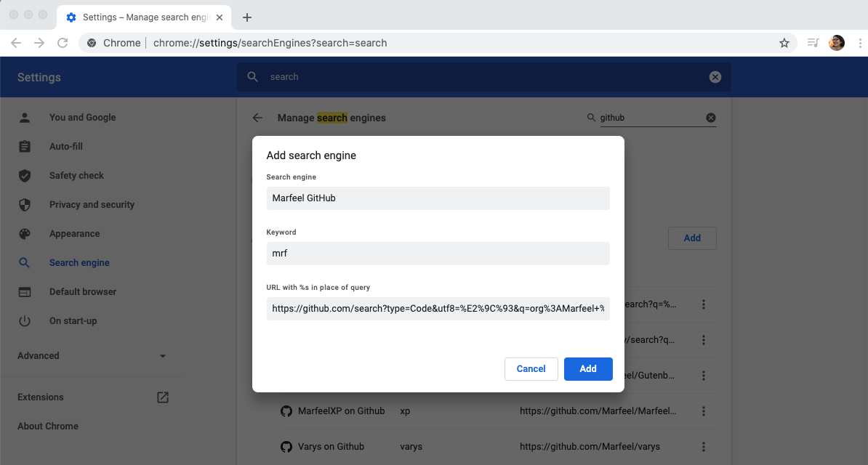Open more actions for MarfeelXP on Github
This screenshot has height=465, width=868.
(x=704, y=411)
